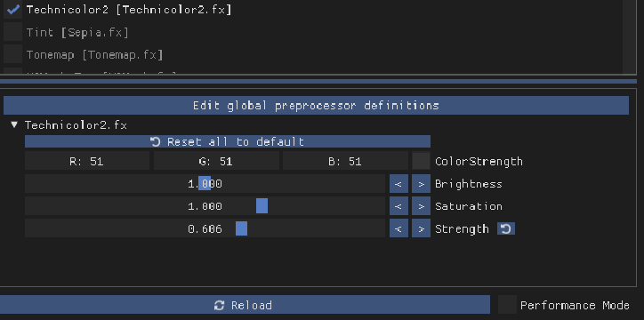Viewport: 644px width, 320px height.
Task: Click the Saturation slider handle
Action: [x=262, y=206]
